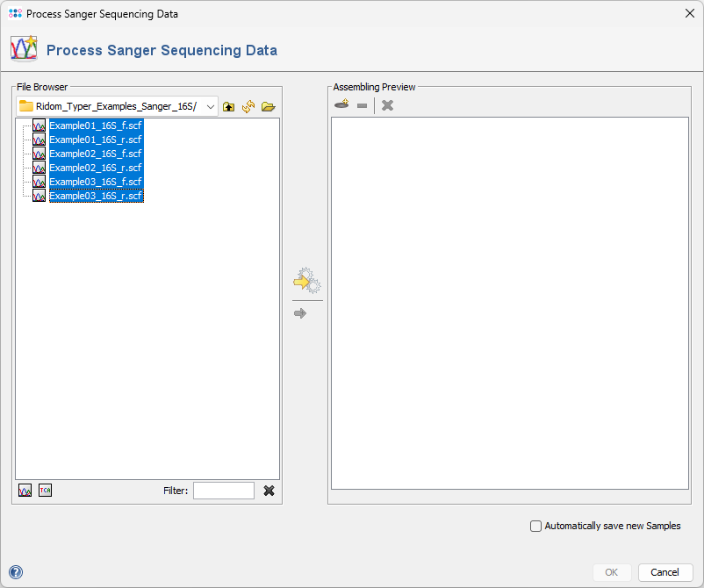This screenshot has height=588, width=704.
Task: Clear the filter with the black X icon
Action: pyautogui.click(x=269, y=491)
